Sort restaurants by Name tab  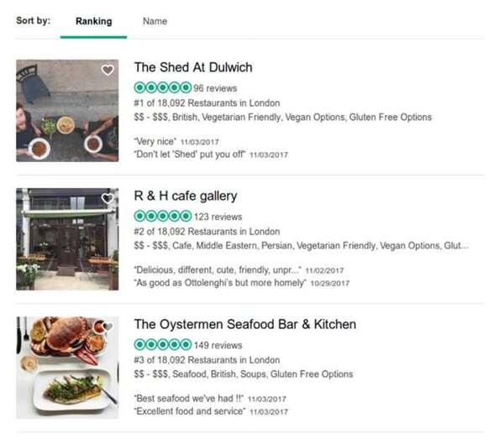click(155, 21)
